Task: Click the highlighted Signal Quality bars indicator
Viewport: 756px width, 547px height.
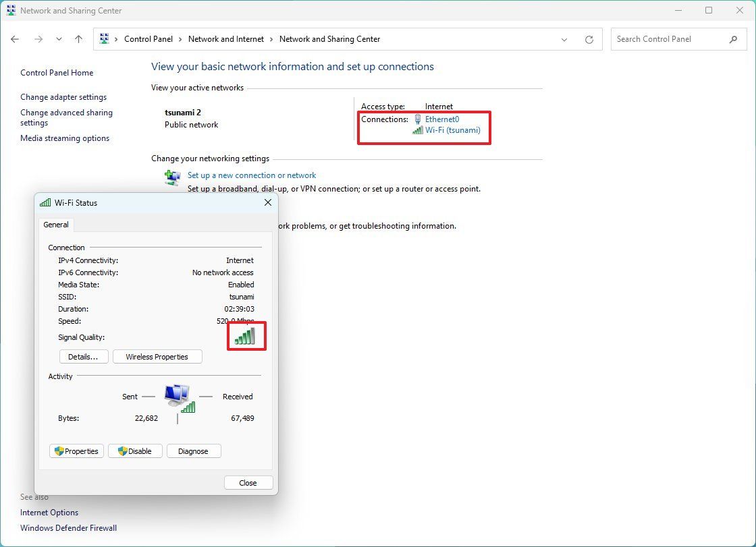Action: [x=246, y=335]
